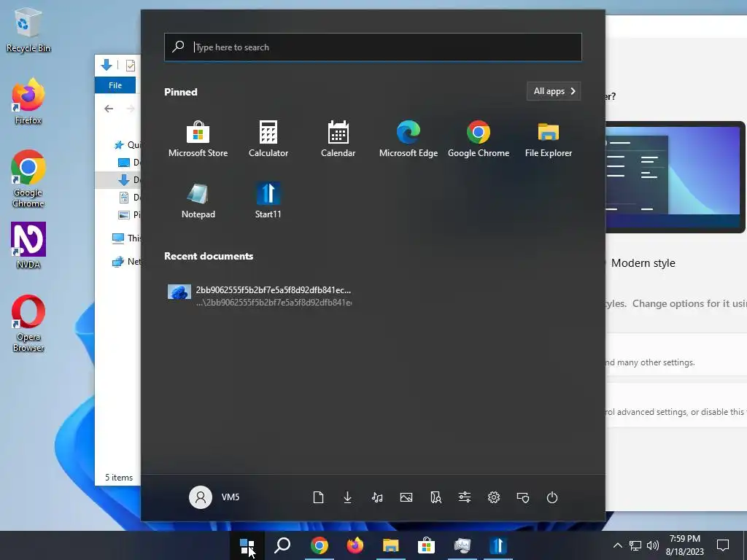This screenshot has width=747, height=560.
Task: Open File Explorer from pinned apps
Action: [x=549, y=139]
